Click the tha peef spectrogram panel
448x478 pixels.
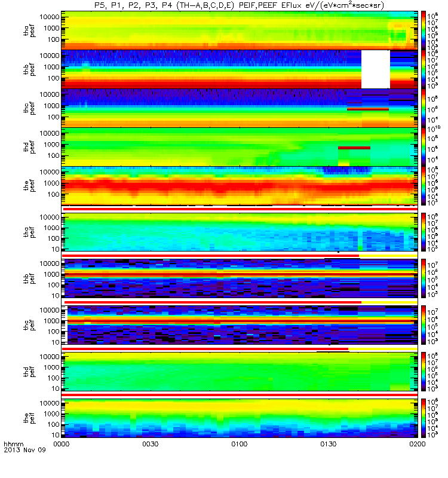(x=240, y=30)
